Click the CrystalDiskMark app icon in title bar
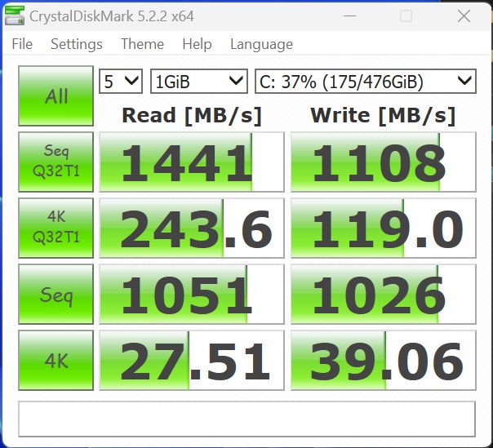The height and width of the screenshot is (448, 493). pyautogui.click(x=15, y=16)
